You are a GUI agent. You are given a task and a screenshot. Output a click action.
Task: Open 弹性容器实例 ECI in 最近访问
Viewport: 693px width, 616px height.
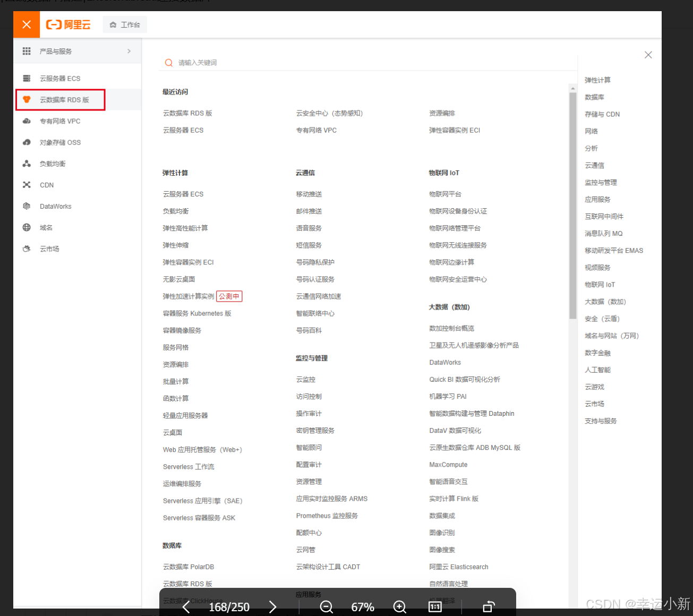click(x=455, y=130)
